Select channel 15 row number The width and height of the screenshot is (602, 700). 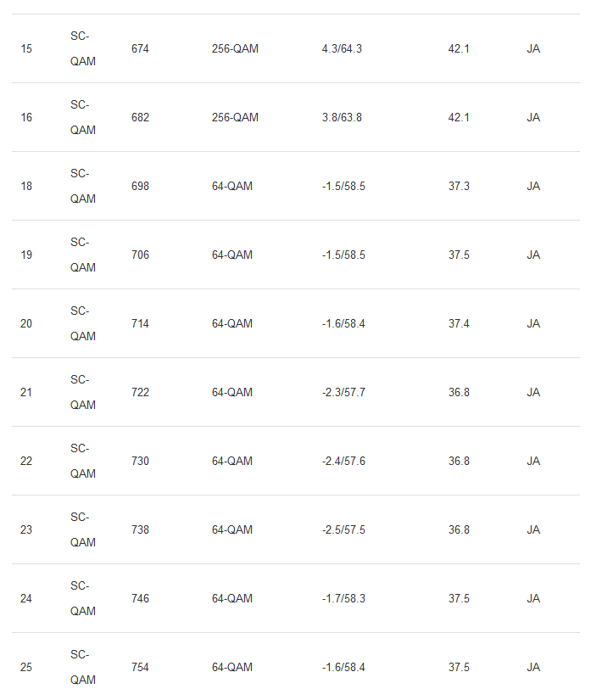[x=26, y=48]
